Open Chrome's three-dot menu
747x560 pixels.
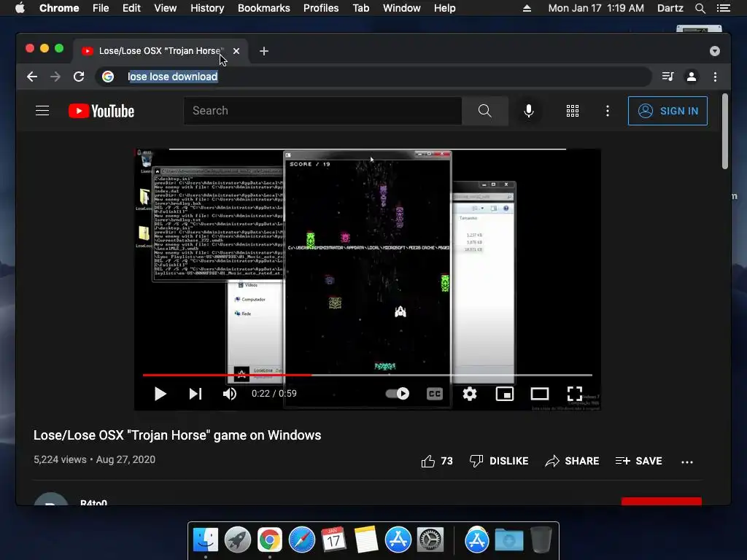coord(715,77)
